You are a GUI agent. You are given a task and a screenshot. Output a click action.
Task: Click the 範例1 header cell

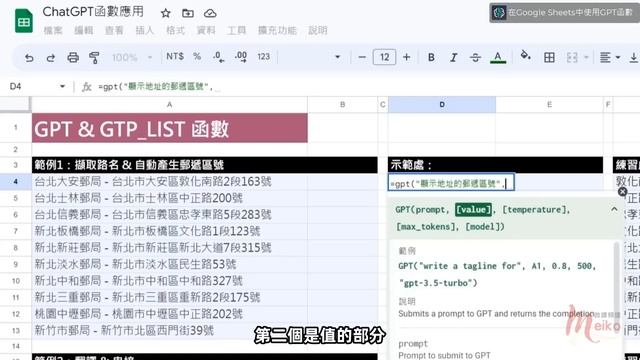tap(204, 165)
